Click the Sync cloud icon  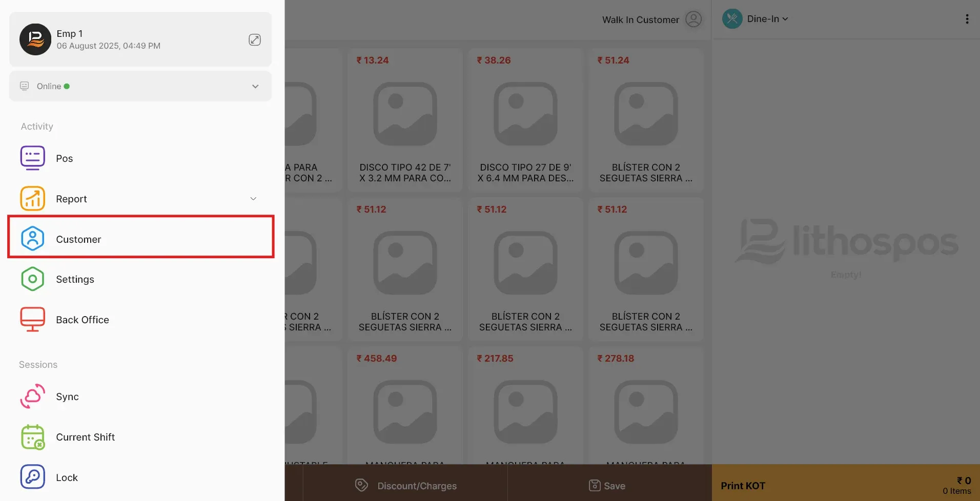[32, 396]
